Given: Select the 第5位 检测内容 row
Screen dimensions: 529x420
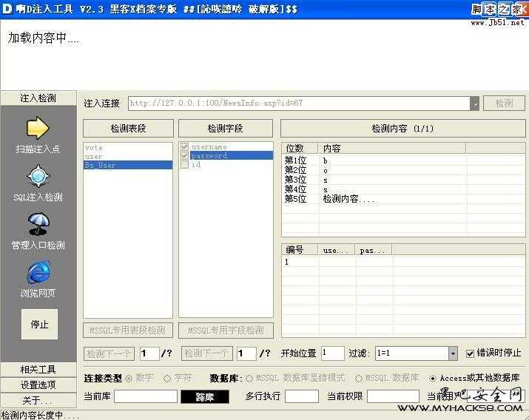Looking at the screenshot, I should [403, 199].
